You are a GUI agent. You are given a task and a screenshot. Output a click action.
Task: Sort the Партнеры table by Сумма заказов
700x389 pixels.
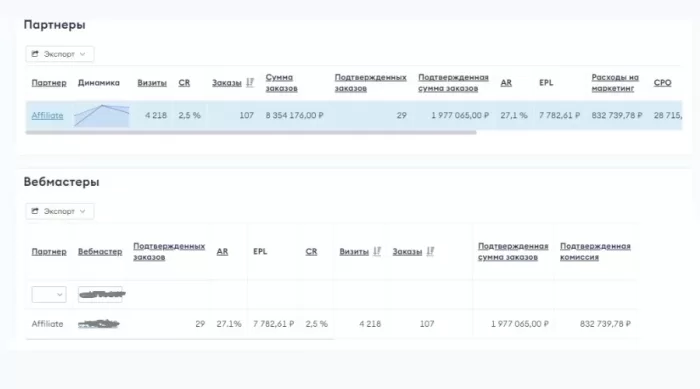(x=282, y=83)
